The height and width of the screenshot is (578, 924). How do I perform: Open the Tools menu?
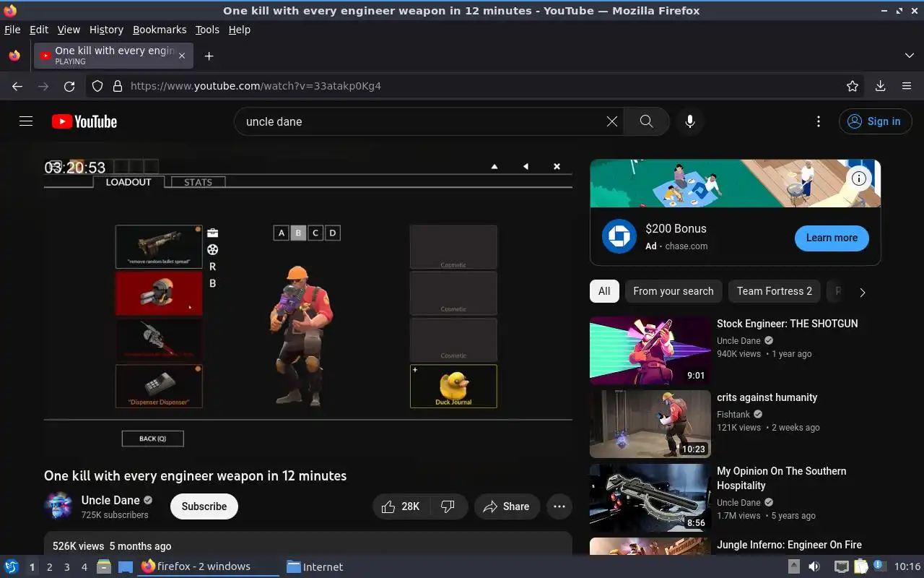click(207, 30)
